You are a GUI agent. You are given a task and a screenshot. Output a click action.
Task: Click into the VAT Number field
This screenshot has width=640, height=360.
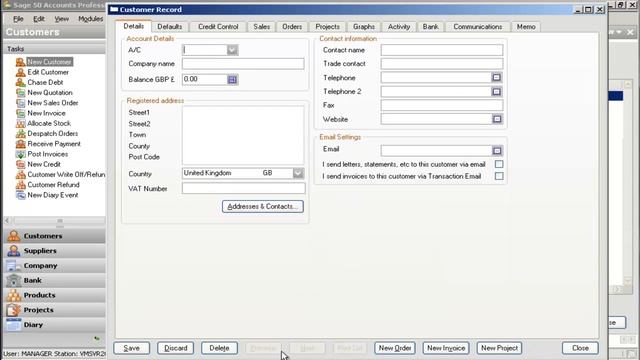tap(243, 188)
